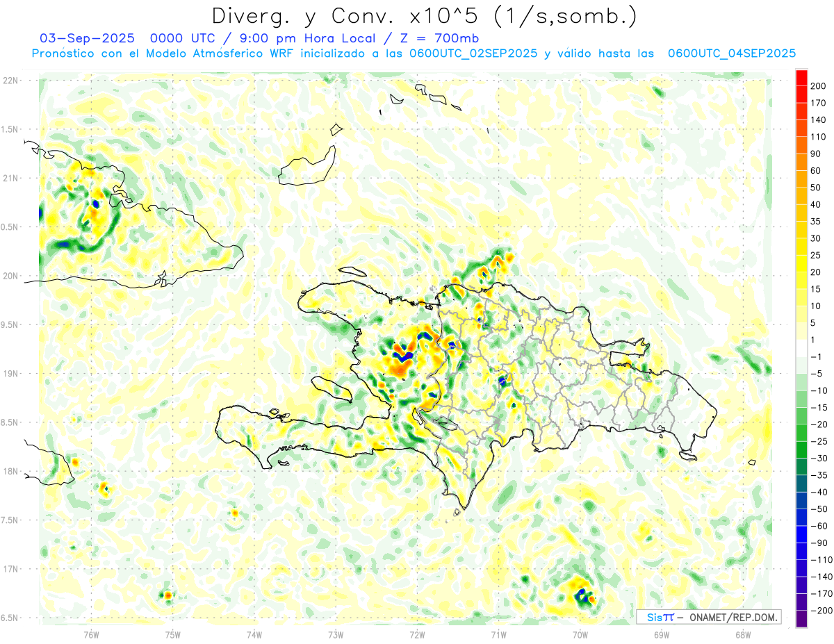Click the positive '90' colorbar value
The image size is (834, 644).
(816, 154)
